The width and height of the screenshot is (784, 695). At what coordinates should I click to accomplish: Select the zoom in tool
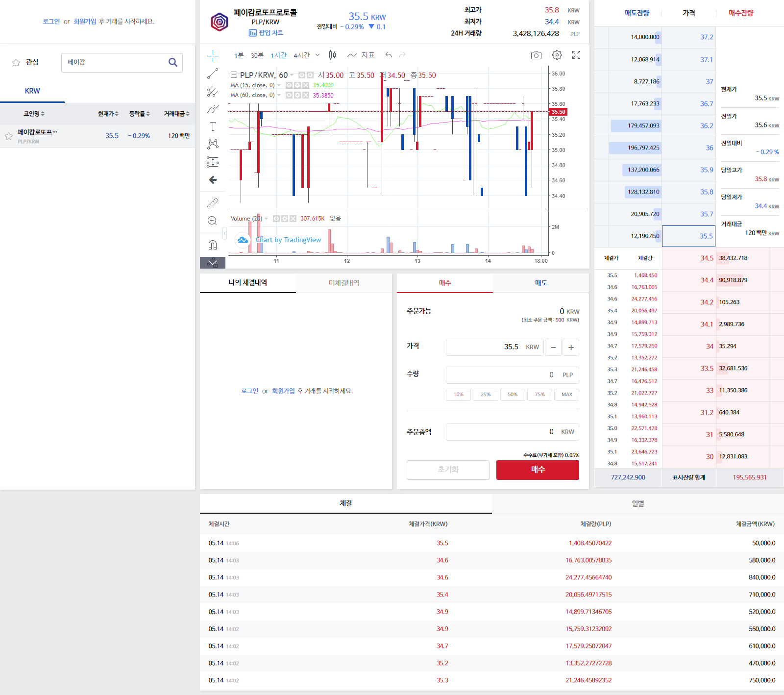[213, 221]
